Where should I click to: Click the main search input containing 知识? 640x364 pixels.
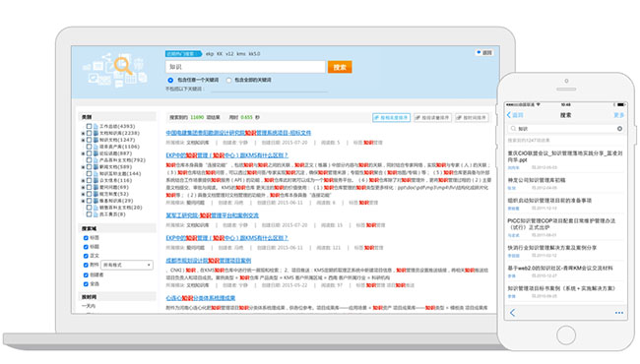coord(245,67)
